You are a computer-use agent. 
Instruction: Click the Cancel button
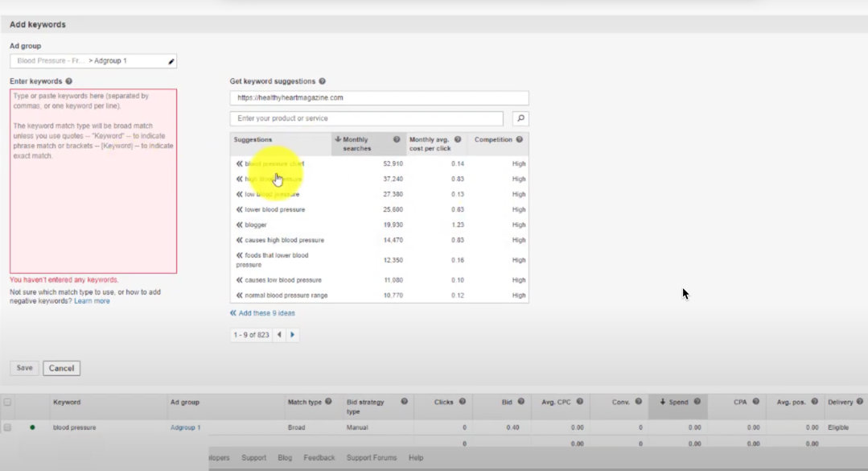point(61,368)
